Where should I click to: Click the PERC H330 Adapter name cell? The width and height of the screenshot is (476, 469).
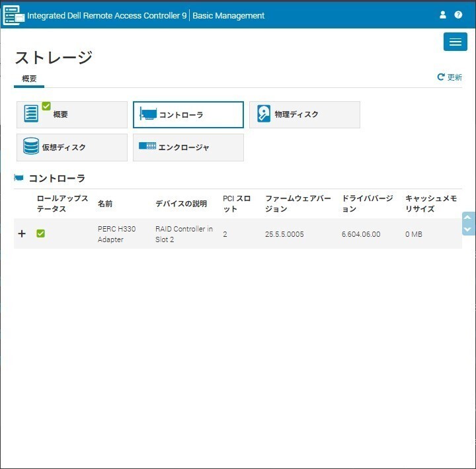[116, 234]
